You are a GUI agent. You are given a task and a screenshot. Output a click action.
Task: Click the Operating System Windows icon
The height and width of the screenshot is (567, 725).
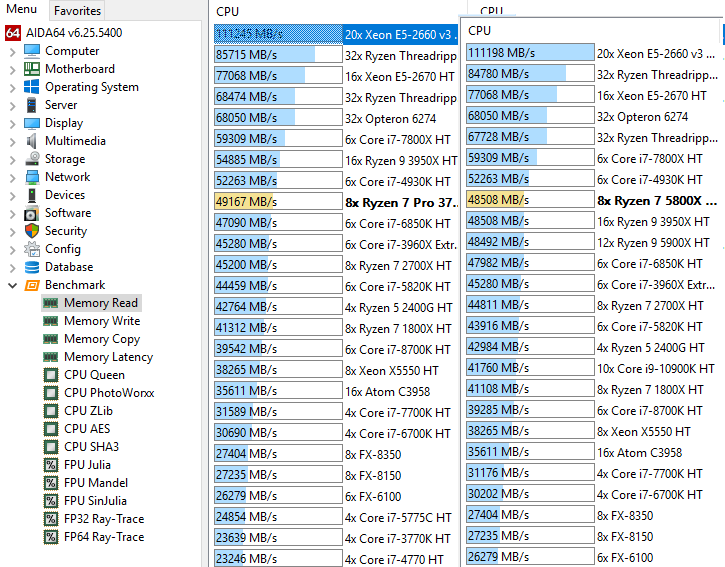(x=32, y=87)
